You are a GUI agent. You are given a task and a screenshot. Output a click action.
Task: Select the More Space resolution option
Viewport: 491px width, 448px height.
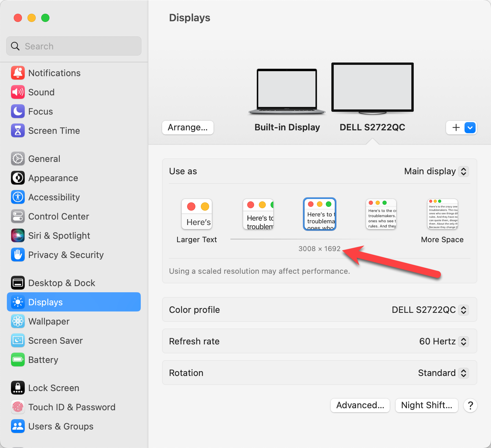pos(443,214)
